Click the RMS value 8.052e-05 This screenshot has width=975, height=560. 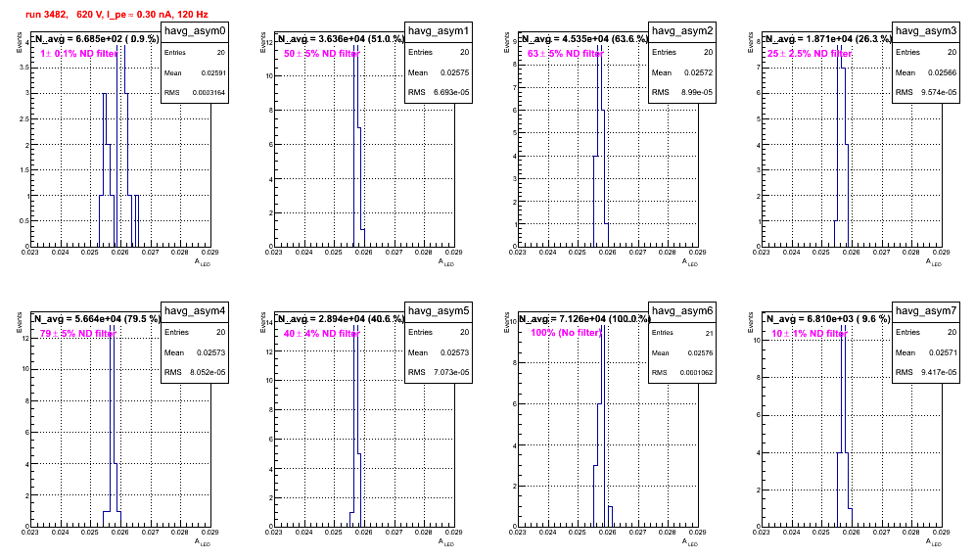[x=208, y=373]
